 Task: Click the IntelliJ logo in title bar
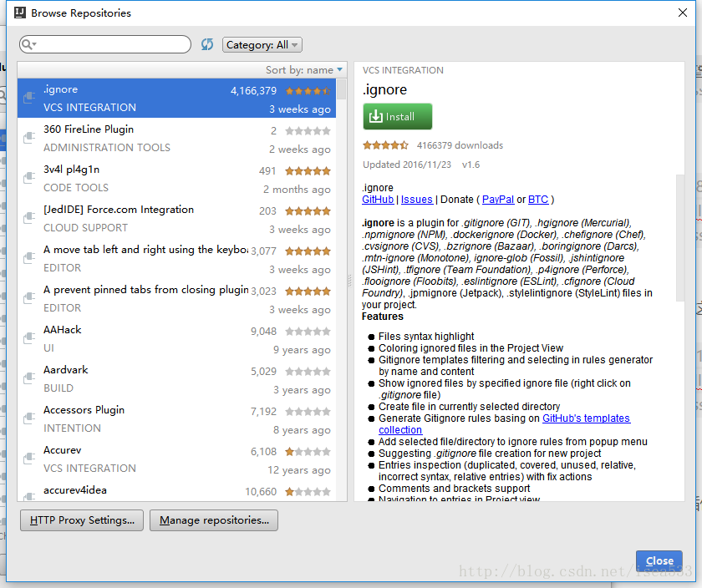(20, 13)
